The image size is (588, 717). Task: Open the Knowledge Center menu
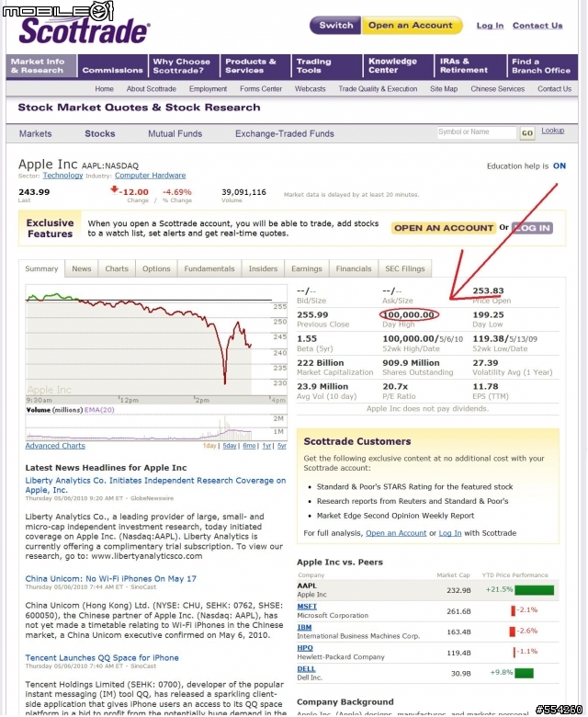399,66
